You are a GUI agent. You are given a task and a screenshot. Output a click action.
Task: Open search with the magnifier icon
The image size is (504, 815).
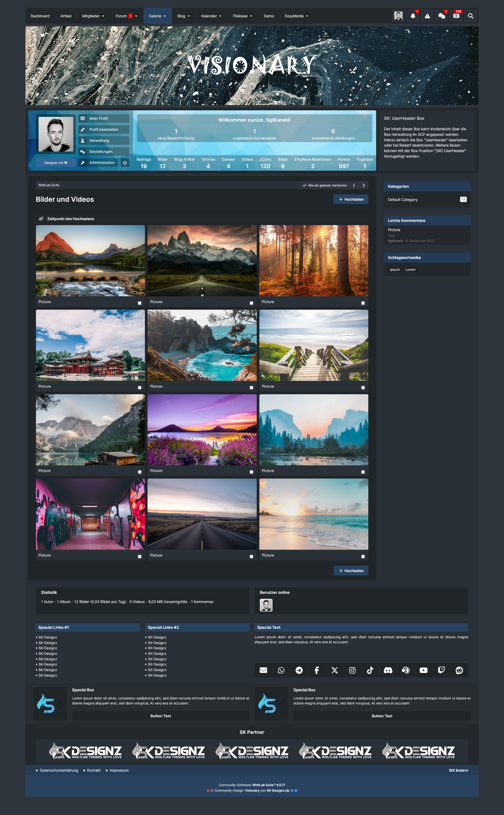(x=470, y=16)
